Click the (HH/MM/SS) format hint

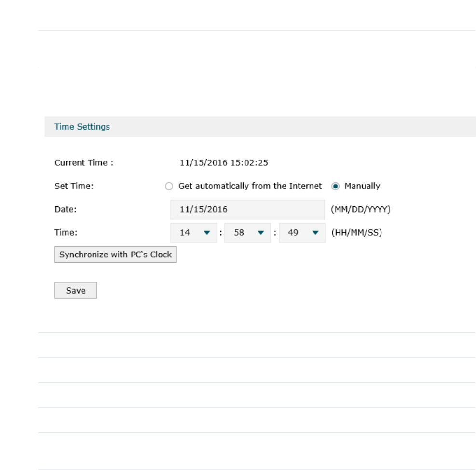pyautogui.click(x=357, y=233)
